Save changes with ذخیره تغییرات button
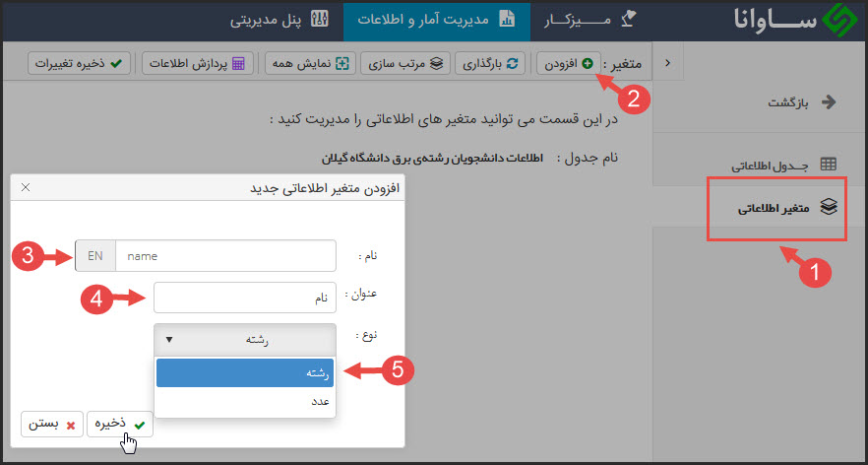This screenshot has width=868, height=465. [x=79, y=64]
